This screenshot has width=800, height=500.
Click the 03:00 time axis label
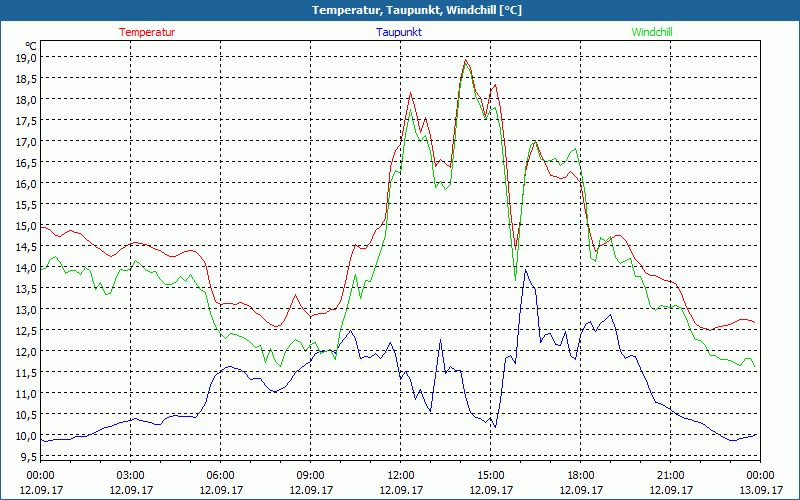coord(131,475)
